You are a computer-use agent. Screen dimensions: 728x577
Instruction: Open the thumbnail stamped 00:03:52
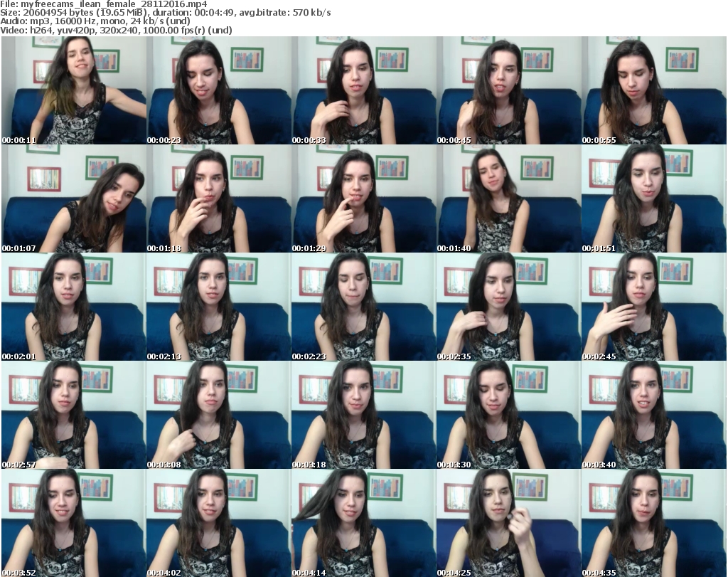74,523
